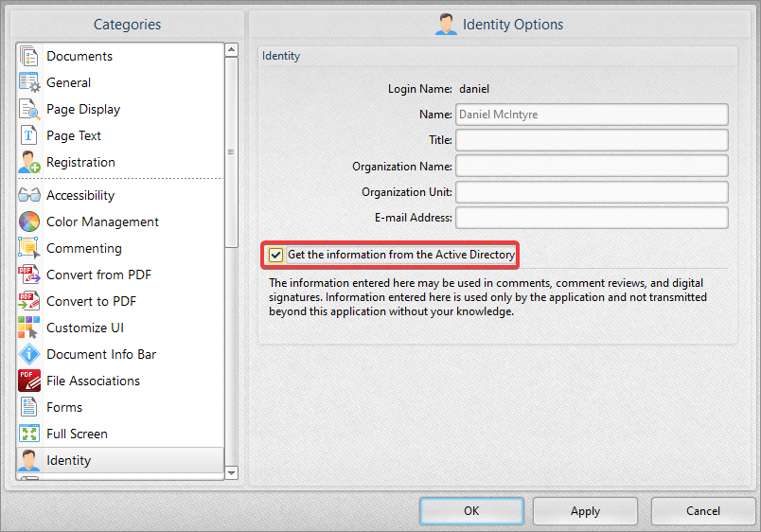Click the Forms category icon
761x532 pixels.
28,407
